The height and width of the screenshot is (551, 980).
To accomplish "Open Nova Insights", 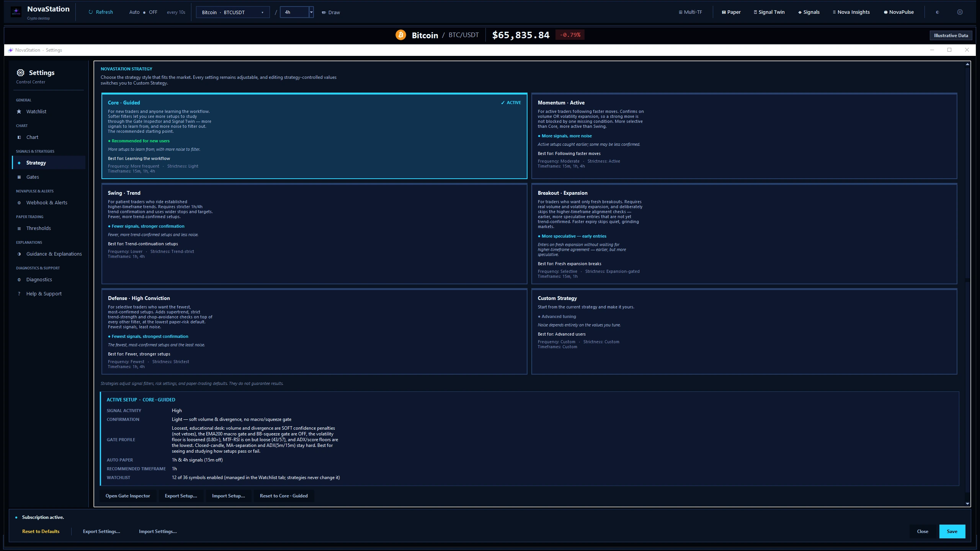I will click(851, 12).
